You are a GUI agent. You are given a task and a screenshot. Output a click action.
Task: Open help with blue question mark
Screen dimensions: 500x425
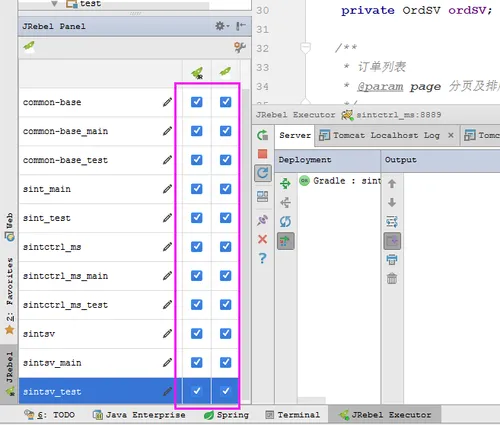pyautogui.click(x=263, y=258)
